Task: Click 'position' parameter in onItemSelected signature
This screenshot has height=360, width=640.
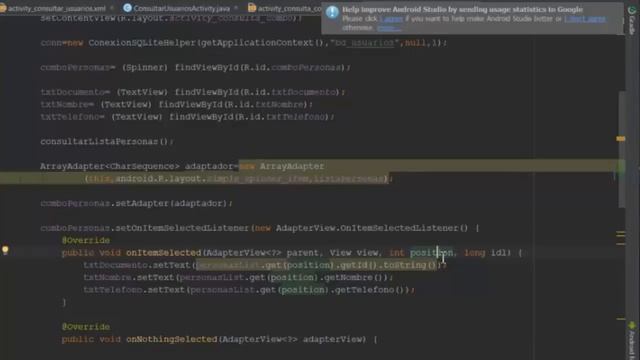Action: (x=431, y=253)
